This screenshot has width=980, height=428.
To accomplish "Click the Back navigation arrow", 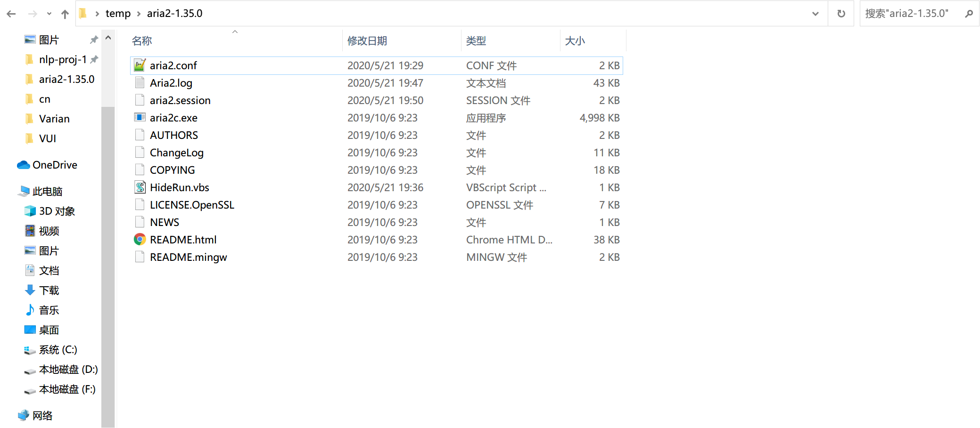I will pyautogui.click(x=11, y=14).
